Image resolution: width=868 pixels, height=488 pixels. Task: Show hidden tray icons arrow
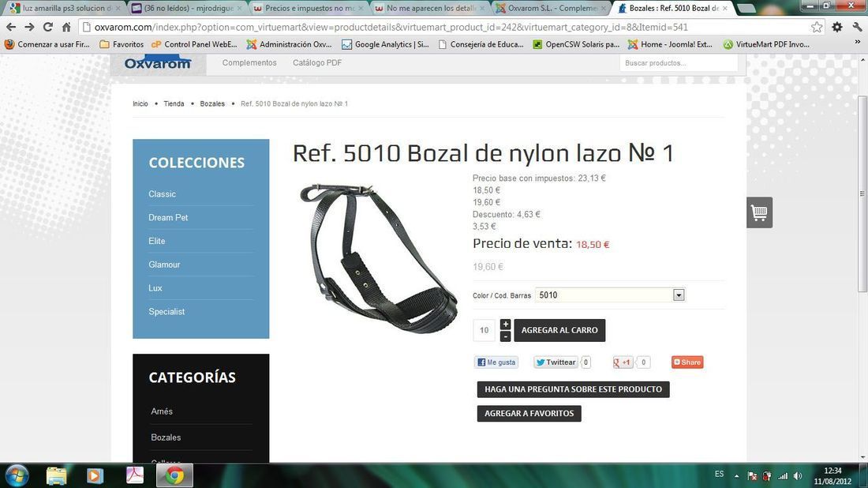point(736,476)
